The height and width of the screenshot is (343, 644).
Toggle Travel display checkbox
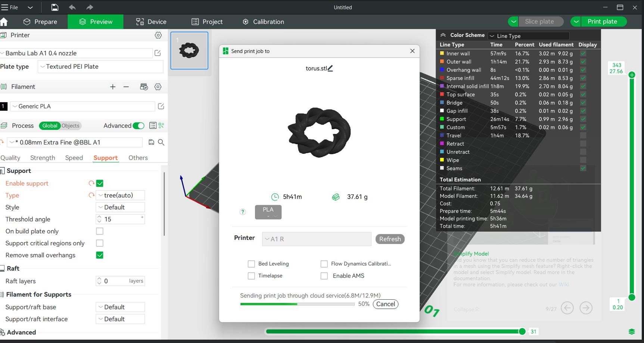(583, 135)
